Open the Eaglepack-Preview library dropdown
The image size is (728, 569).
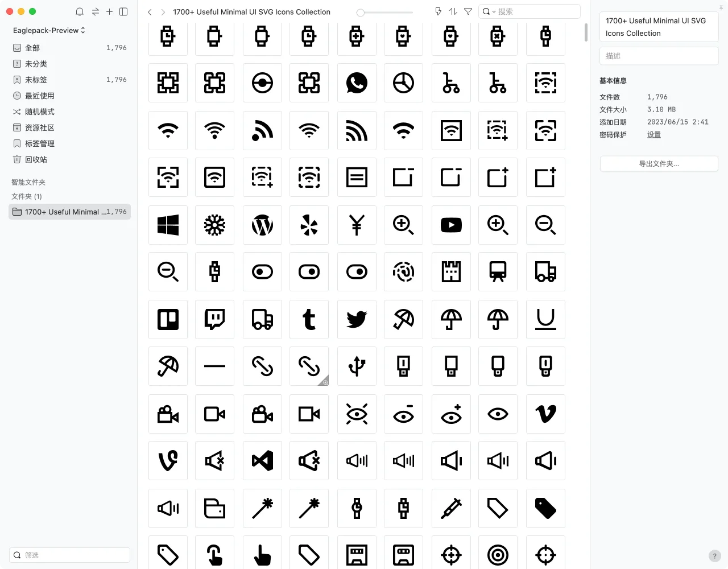point(49,30)
